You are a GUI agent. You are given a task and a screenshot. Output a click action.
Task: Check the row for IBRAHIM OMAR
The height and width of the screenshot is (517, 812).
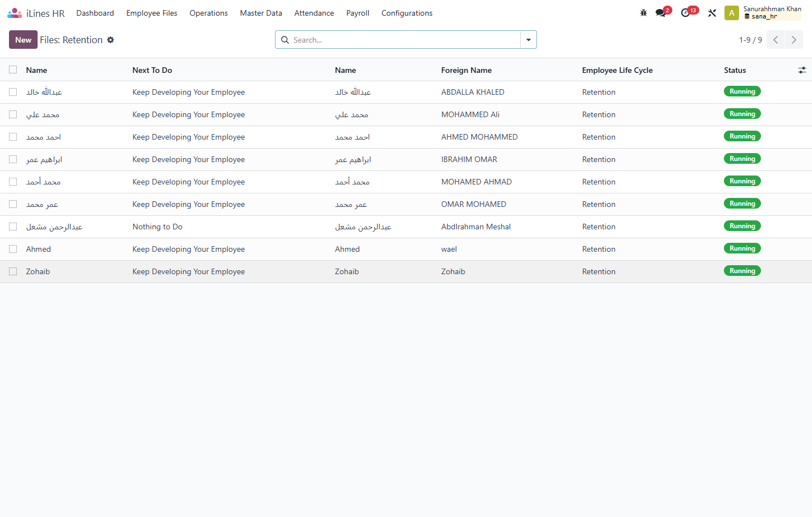click(x=13, y=159)
